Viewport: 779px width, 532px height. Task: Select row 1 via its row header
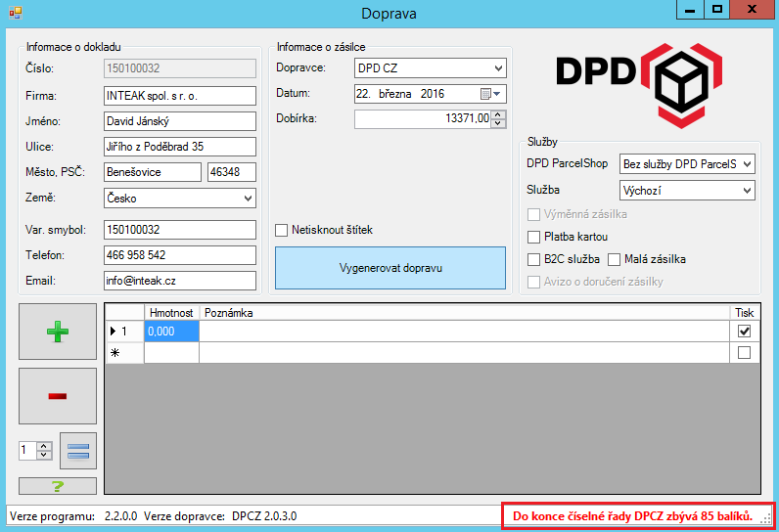pyautogui.click(x=124, y=331)
